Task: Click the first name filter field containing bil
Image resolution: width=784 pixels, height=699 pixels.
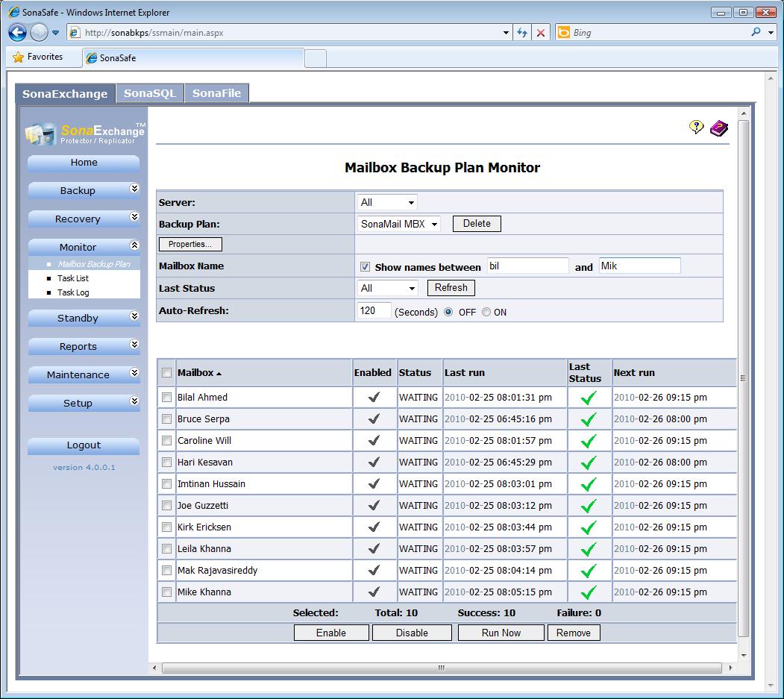Action: (x=527, y=266)
